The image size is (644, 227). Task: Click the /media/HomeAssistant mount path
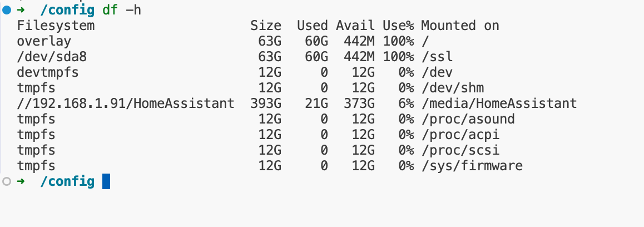click(x=499, y=103)
